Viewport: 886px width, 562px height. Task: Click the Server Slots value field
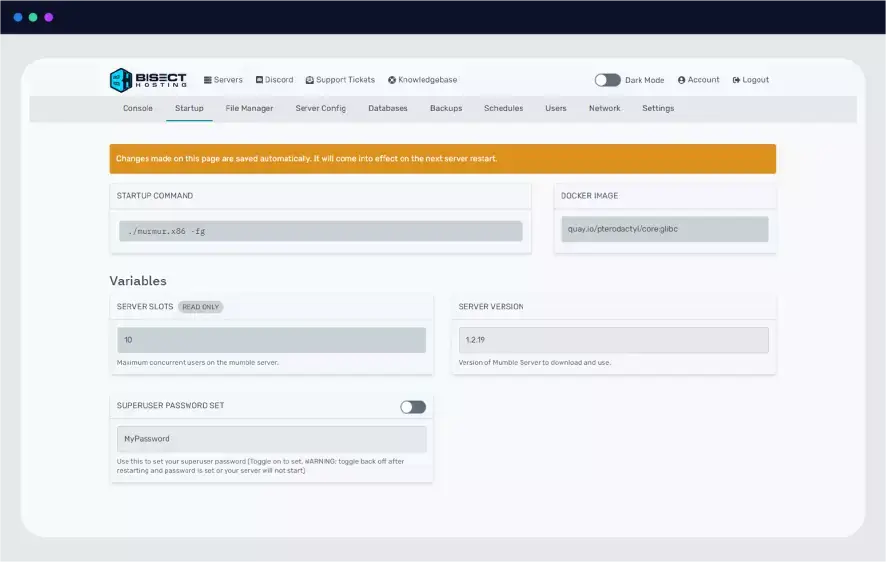(x=271, y=340)
